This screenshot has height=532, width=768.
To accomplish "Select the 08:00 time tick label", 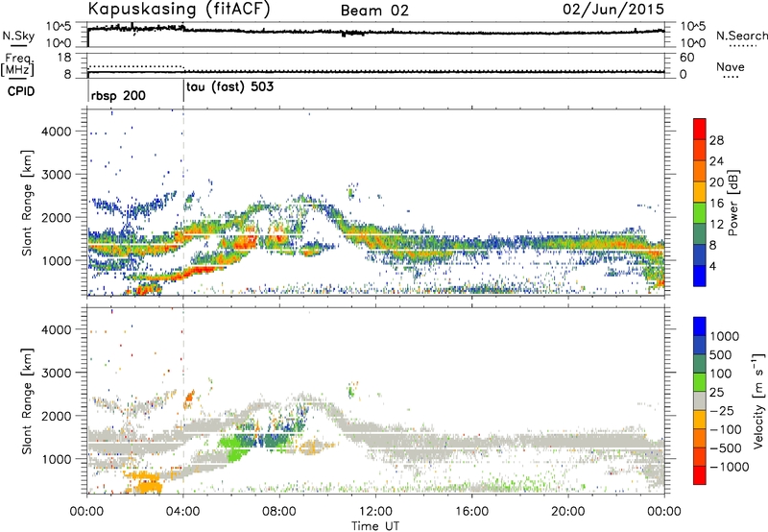I will pyautogui.click(x=279, y=512).
